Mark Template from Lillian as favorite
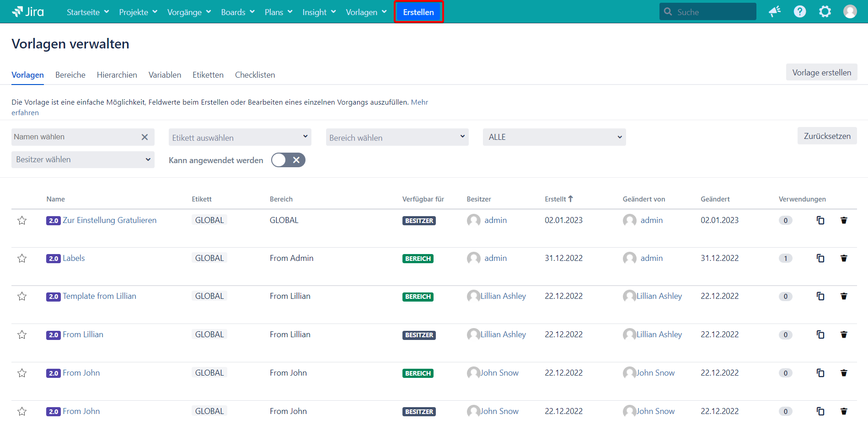 [x=22, y=297]
